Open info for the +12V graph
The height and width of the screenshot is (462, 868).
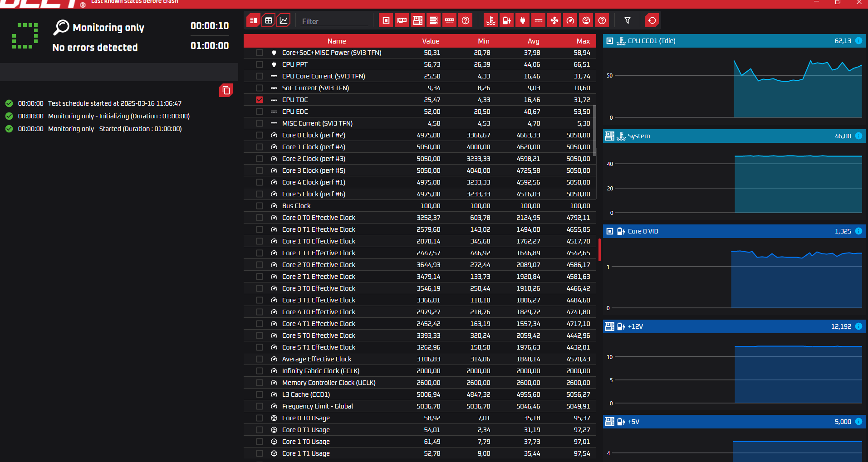858,326
